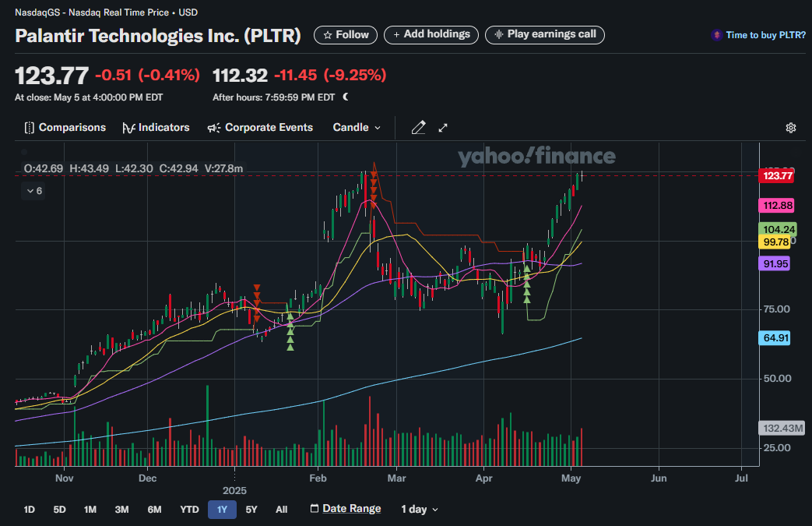This screenshot has height=526, width=812.
Task: Show year-to-date range
Action: pos(189,510)
